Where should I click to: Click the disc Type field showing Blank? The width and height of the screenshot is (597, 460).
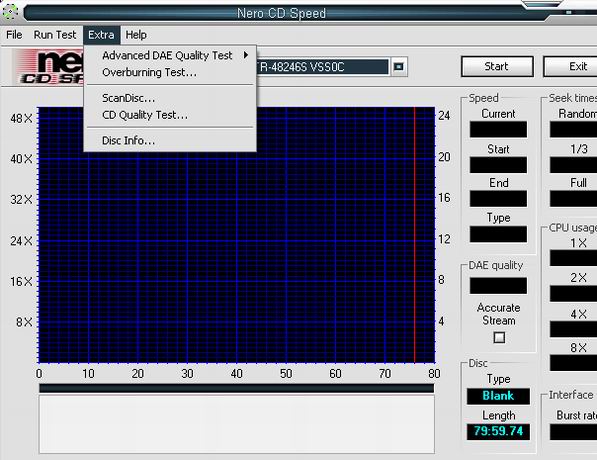coord(498,396)
